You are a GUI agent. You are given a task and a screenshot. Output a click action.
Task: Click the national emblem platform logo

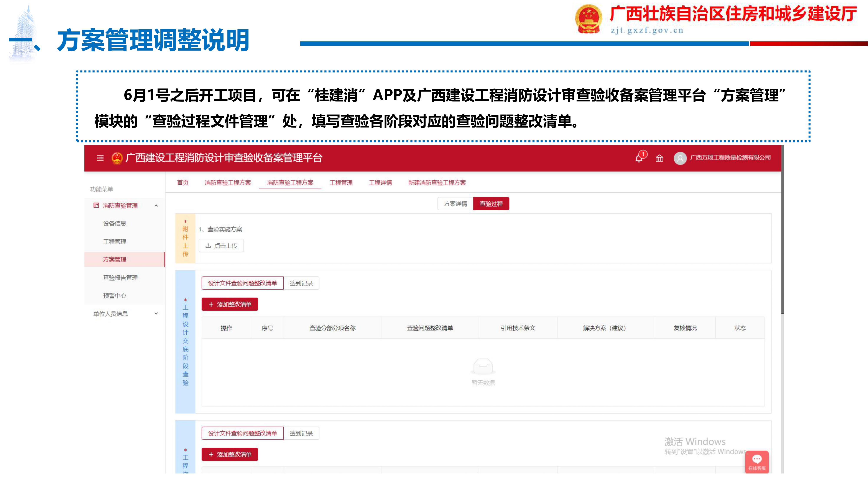click(117, 158)
